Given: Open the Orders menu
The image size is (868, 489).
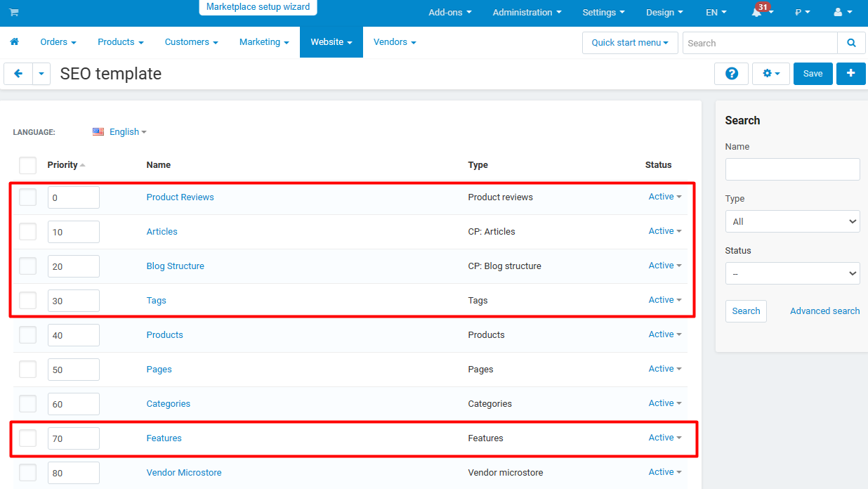Looking at the screenshot, I should 58,42.
